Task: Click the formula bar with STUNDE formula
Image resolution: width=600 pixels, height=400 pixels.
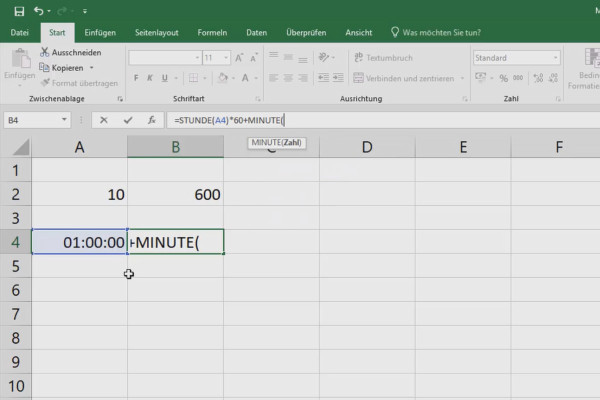Action: pos(383,120)
